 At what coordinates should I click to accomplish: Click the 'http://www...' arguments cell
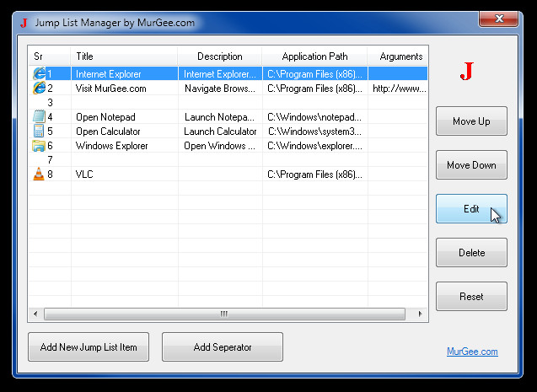(x=398, y=89)
